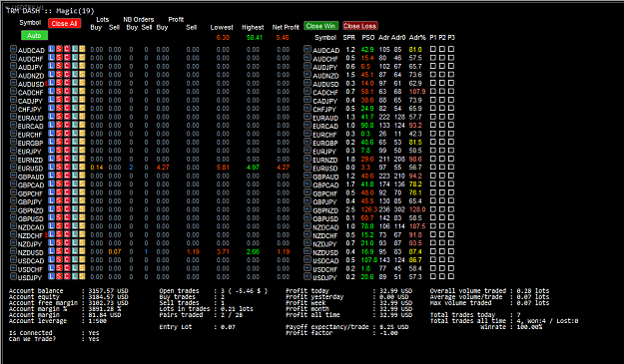Click USDCAD PSO value 107.8
The image size is (624, 364).
tap(368, 260)
